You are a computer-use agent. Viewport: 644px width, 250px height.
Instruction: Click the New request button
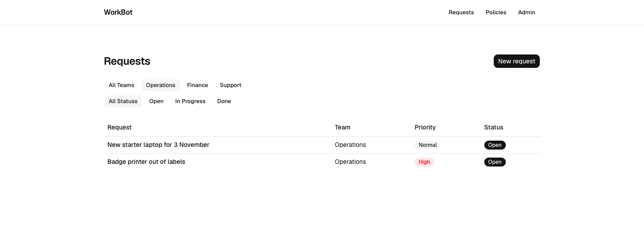pos(517,61)
